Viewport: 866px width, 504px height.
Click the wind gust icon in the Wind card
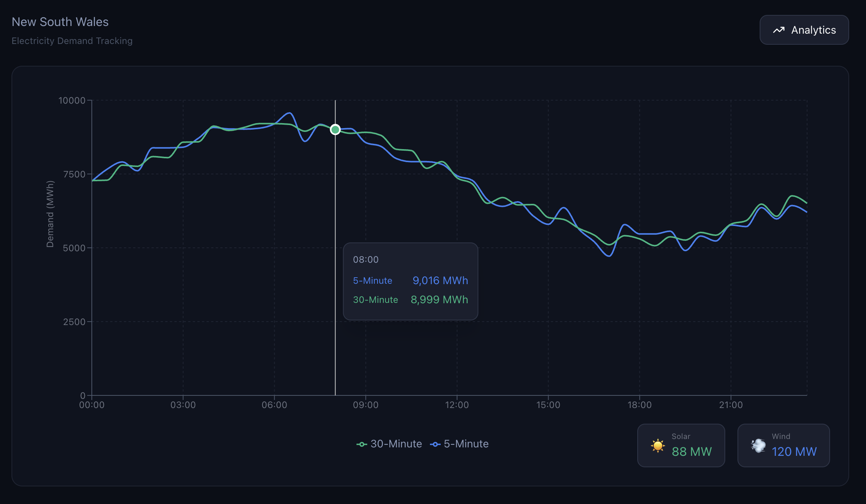click(x=758, y=445)
